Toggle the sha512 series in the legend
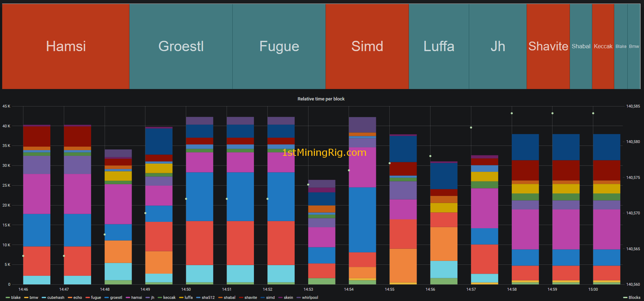 tap(206, 297)
